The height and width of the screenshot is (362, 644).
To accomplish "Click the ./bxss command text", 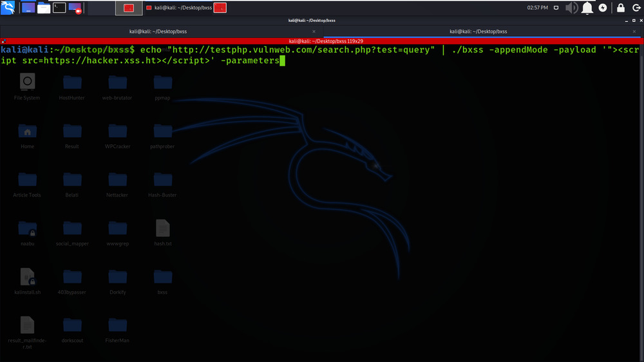I will pos(468,50).
